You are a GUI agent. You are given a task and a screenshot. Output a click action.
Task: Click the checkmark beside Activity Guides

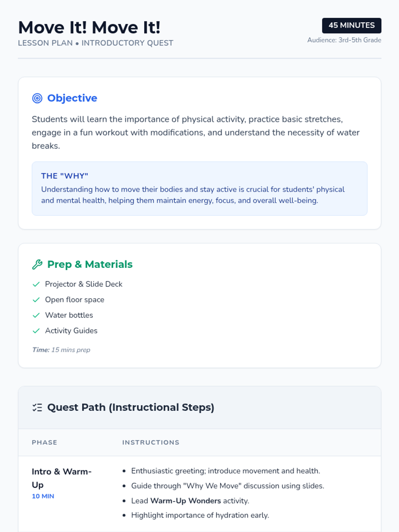click(x=36, y=331)
